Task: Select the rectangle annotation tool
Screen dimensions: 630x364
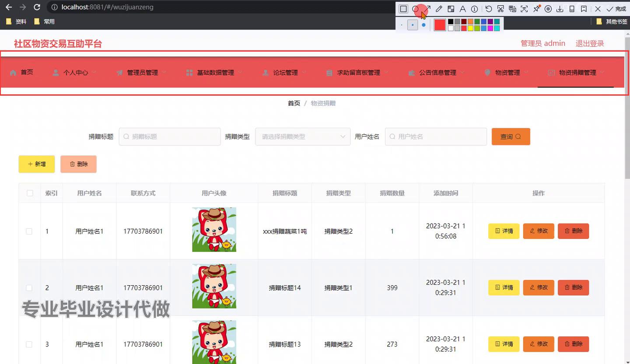Action: tap(403, 9)
